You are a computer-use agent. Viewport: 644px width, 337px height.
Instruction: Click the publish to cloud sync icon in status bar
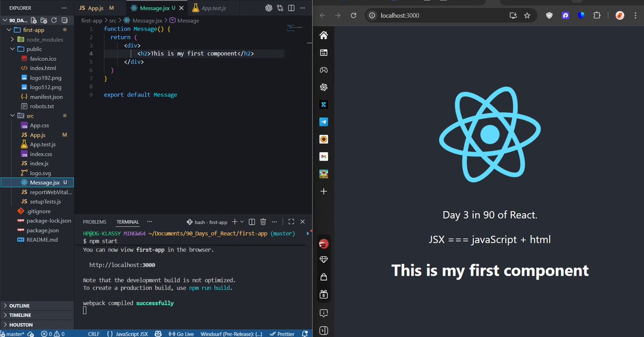point(31,334)
